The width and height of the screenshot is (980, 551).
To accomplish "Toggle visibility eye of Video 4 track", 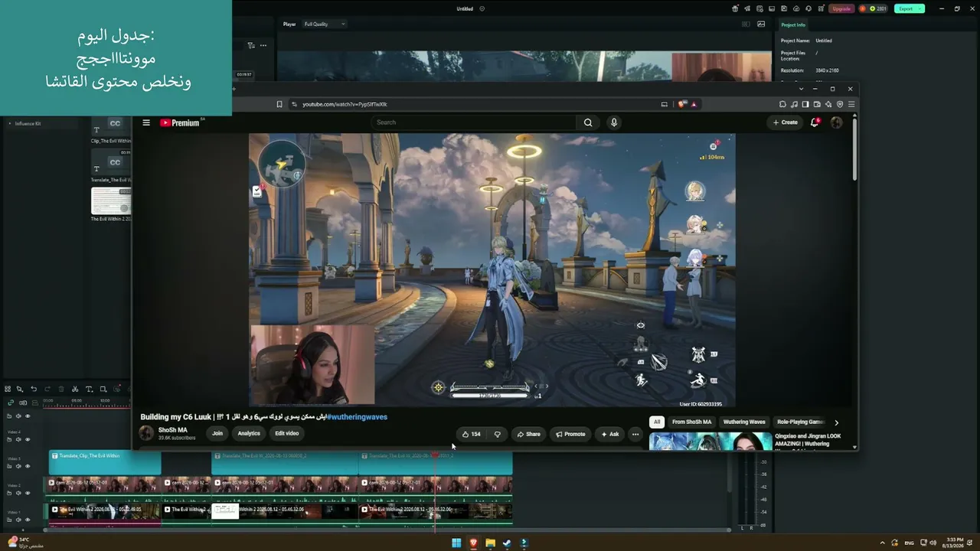I will click(x=28, y=439).
